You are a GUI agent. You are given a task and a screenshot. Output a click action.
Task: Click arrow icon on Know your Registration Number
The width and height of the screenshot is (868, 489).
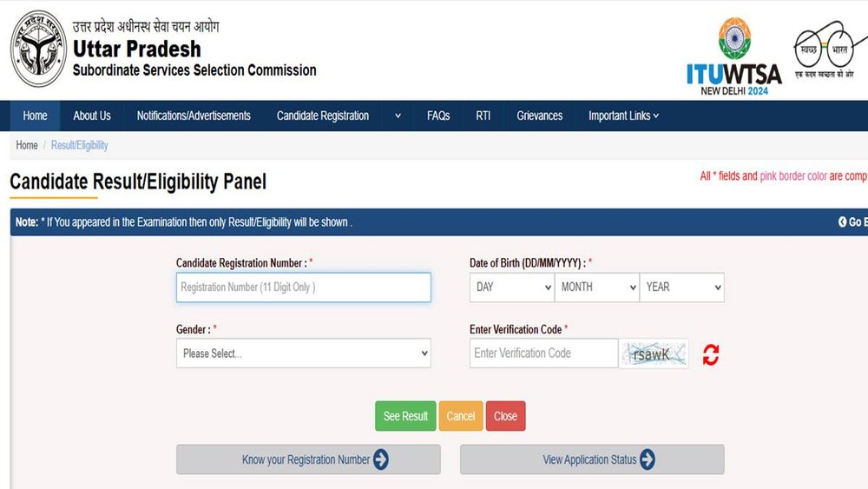(381, 459)
